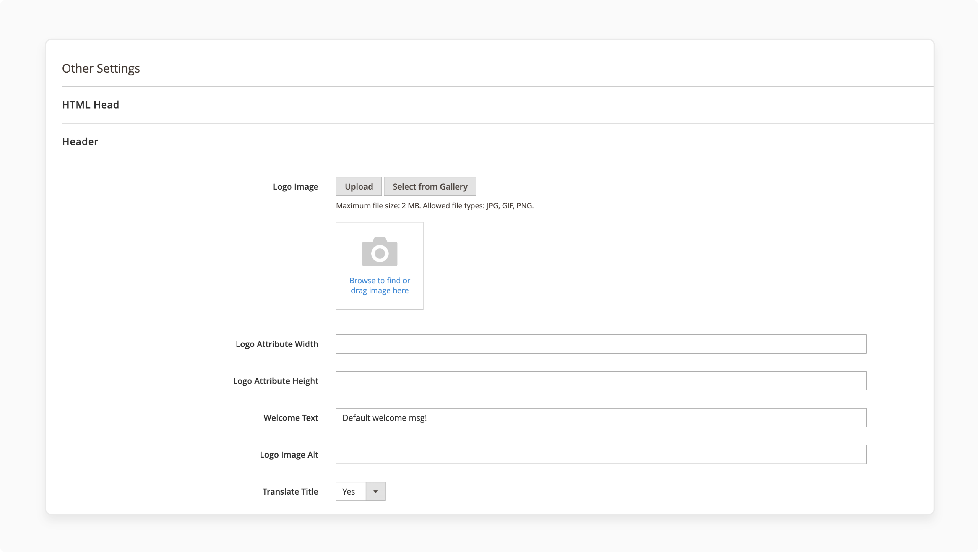
Task: Expand the HTML Head section
Action: click(91, 105)
